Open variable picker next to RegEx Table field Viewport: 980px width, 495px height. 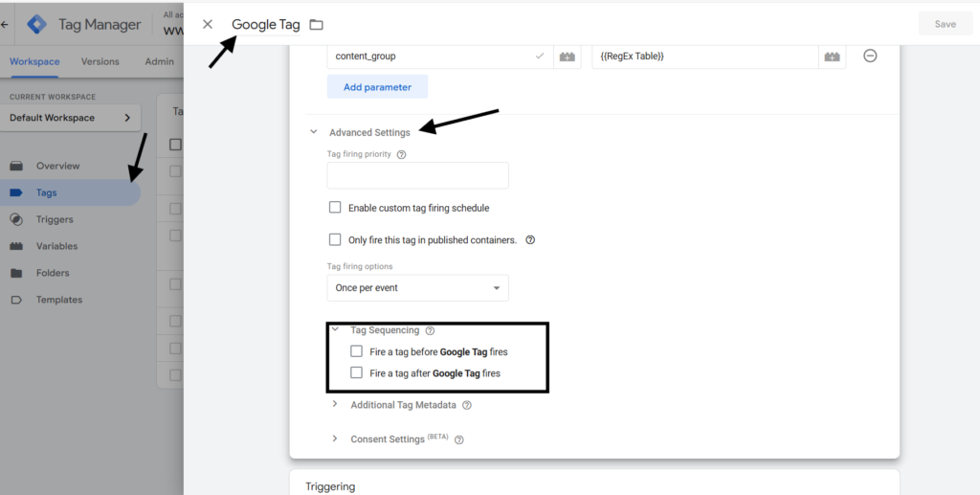(x=832, y=56)
